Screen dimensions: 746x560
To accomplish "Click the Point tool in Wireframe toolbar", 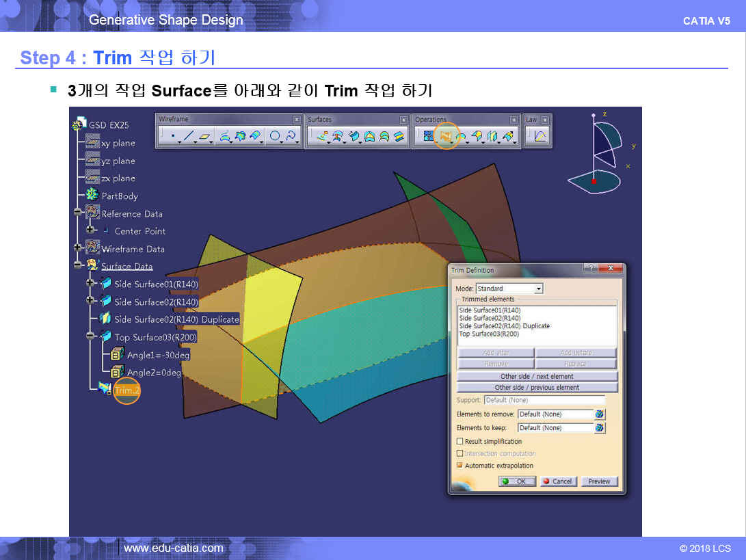I will [x=173, y=137].
